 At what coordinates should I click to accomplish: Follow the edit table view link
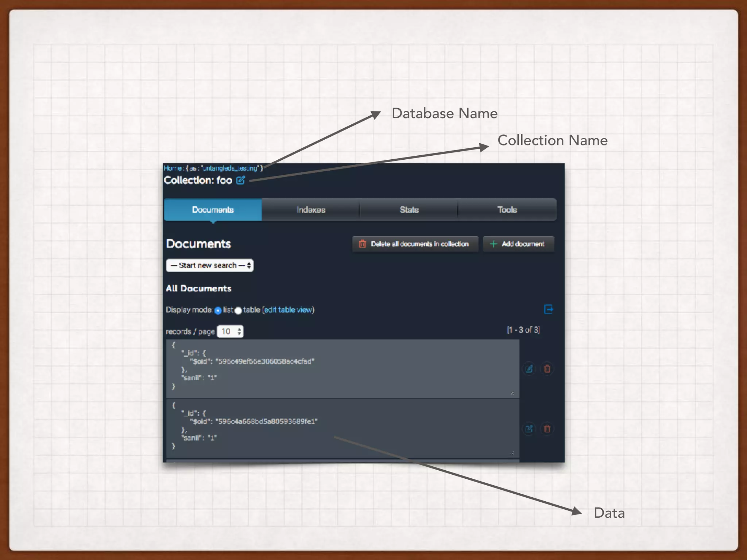(x=288, y=310)
